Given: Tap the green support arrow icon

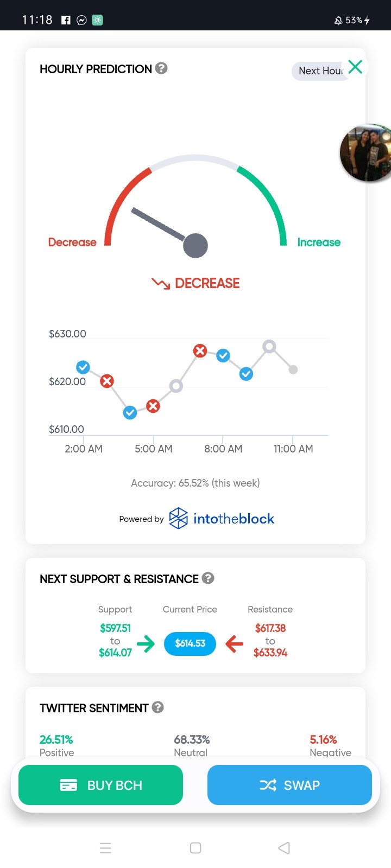Looking at the screenshot, I should pos(146,644).
